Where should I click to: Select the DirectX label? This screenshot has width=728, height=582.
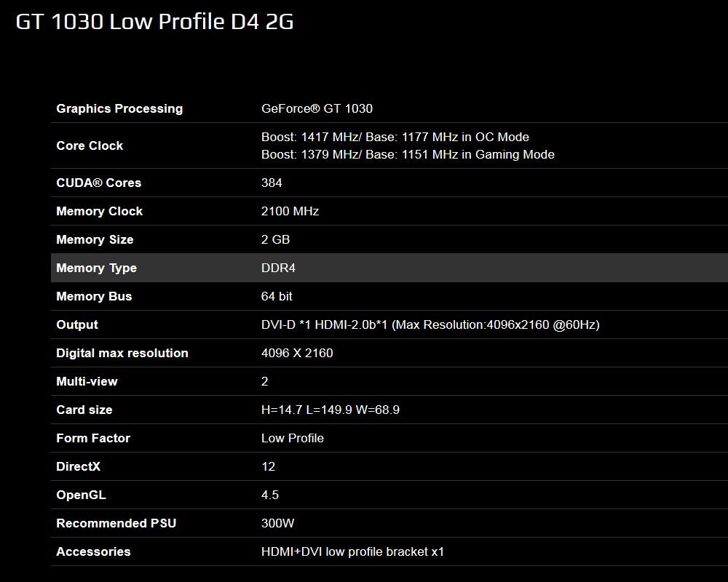78,466
